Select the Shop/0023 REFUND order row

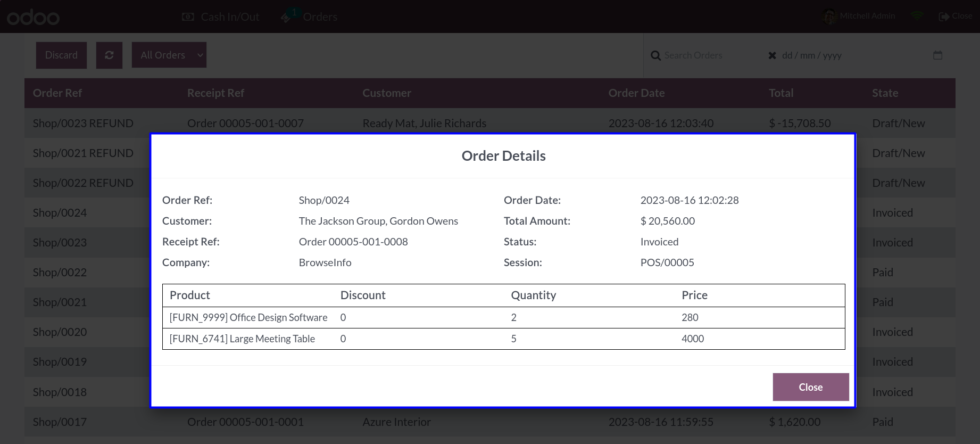point(489,123)
